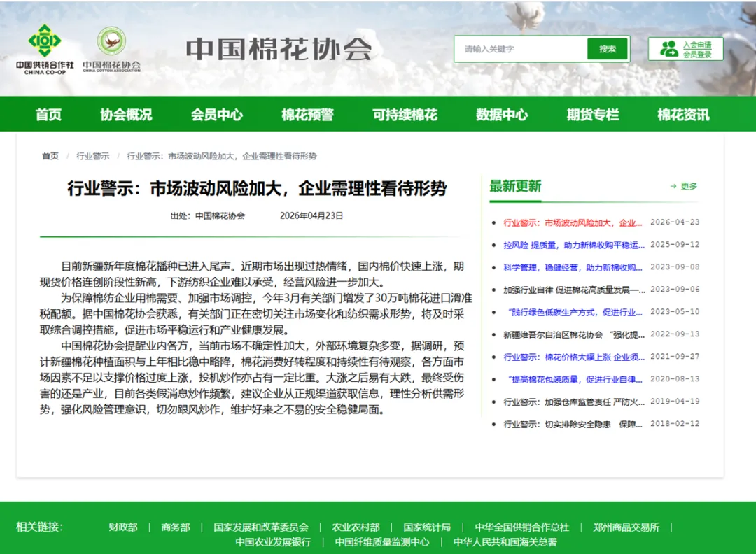
Task: Open the 数据中心 navigation item
Action: click(x=503, y=115)
